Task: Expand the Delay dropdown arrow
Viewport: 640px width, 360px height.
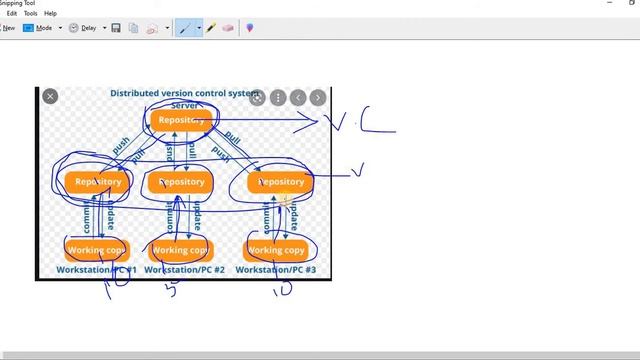Action: point(104,28)
